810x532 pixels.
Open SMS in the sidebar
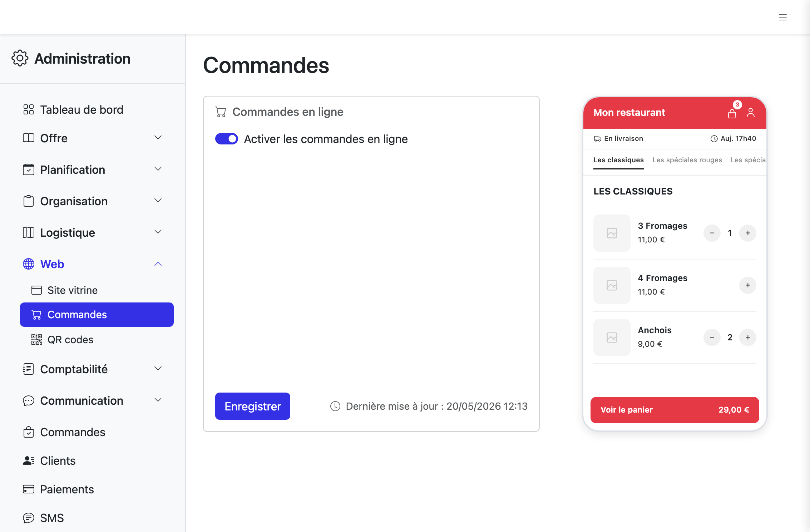point(97,518)
